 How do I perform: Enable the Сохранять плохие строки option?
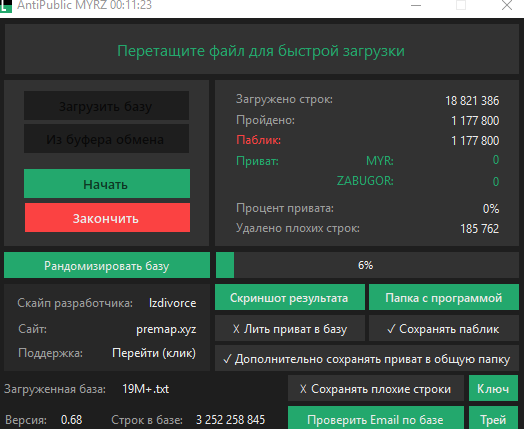click(x=376, y=388)
